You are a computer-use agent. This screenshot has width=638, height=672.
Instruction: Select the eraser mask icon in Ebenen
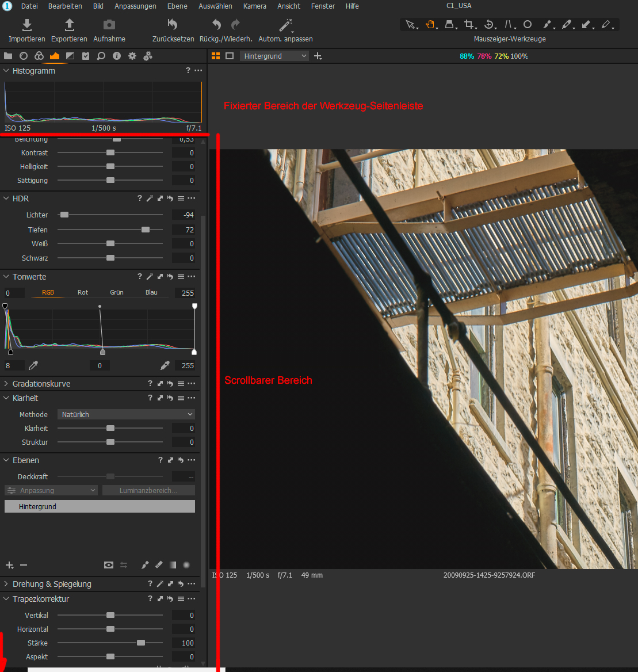159,565
